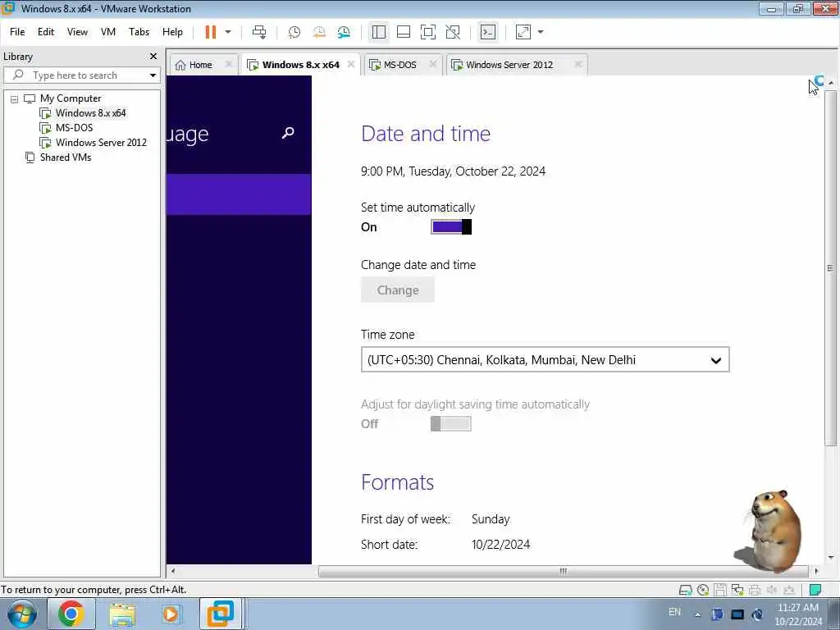
Task: Click VMware Workstation taskbar button
Action: coord(221,614)
